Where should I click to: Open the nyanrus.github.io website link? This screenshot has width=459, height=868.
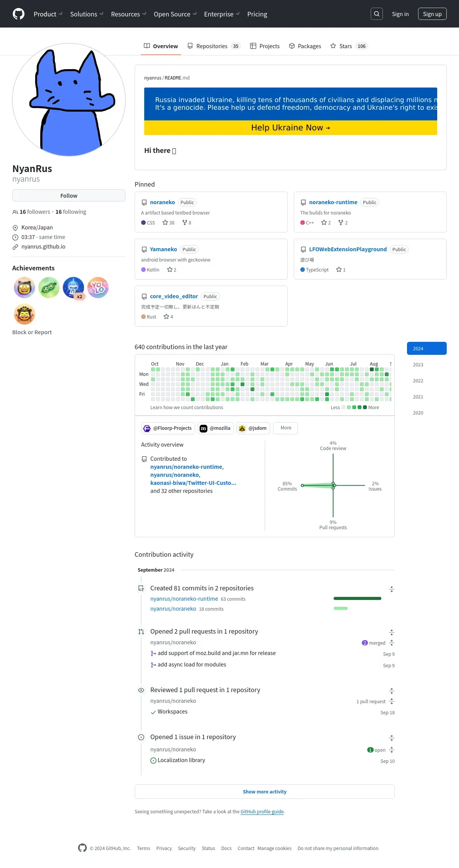point(43,247)
